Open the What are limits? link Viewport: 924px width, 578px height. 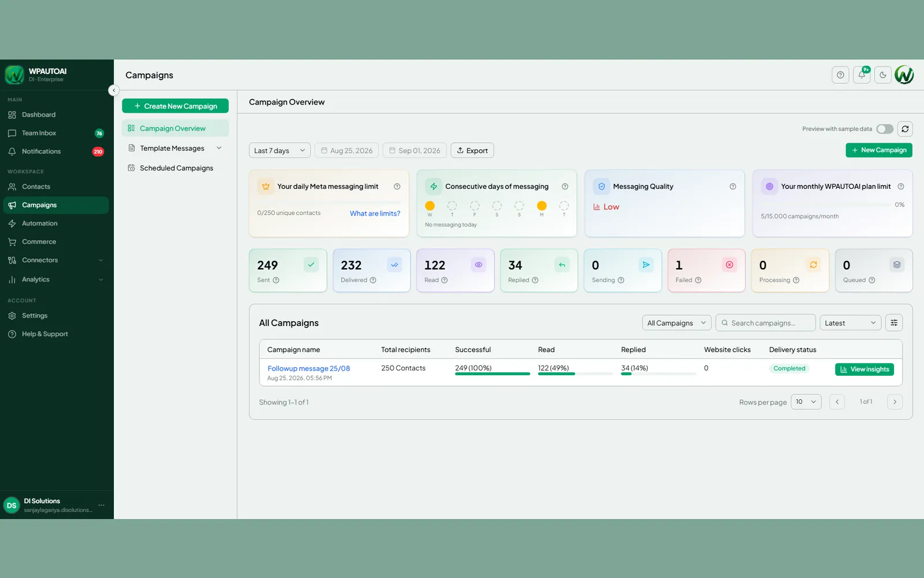[x=375, y=213]
